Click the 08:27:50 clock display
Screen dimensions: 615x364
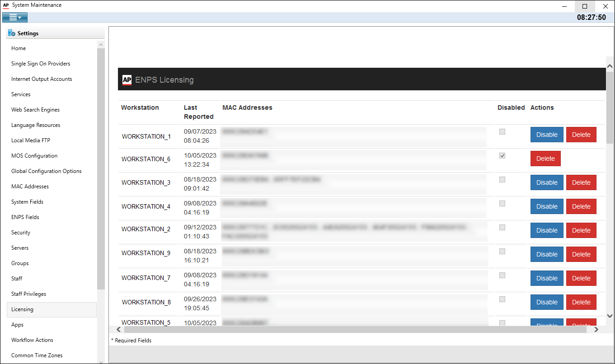pos(592,18)
